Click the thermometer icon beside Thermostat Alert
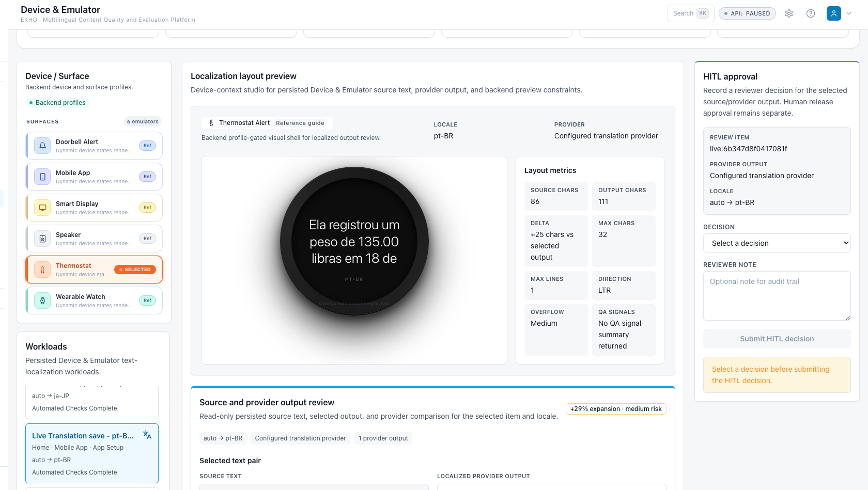 coord(211,123)
